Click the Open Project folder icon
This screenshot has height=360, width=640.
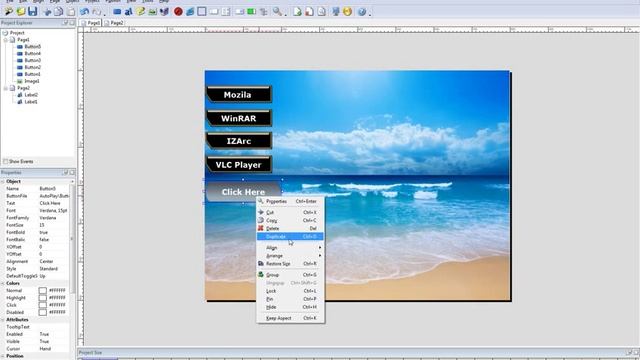(x=20, y=12)
